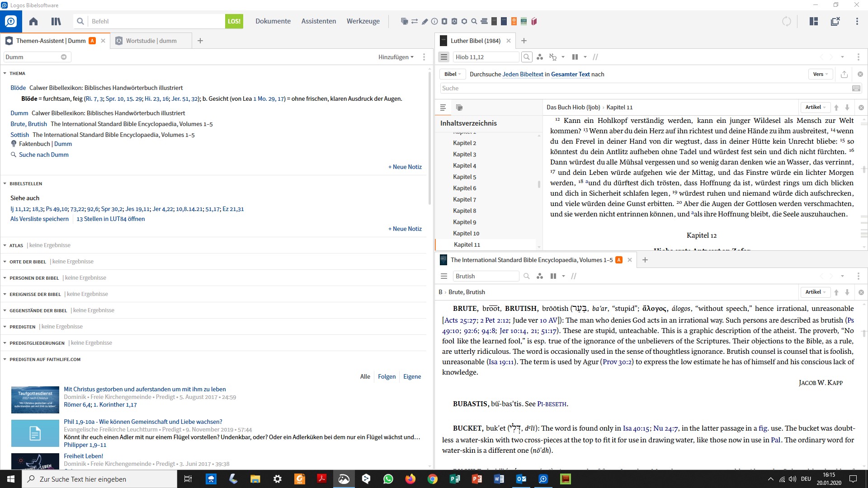Select the Luther Bibel (1984) tab
Image resolution: width=868 pixels, height=488 pixels.
[x=475, y=41]
